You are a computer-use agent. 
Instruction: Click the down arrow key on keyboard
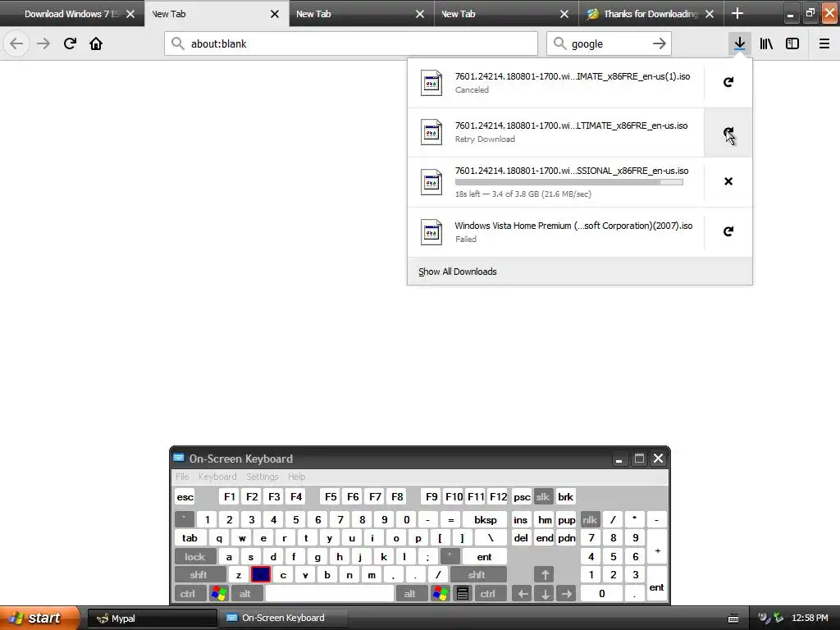(x=545, y=593)
